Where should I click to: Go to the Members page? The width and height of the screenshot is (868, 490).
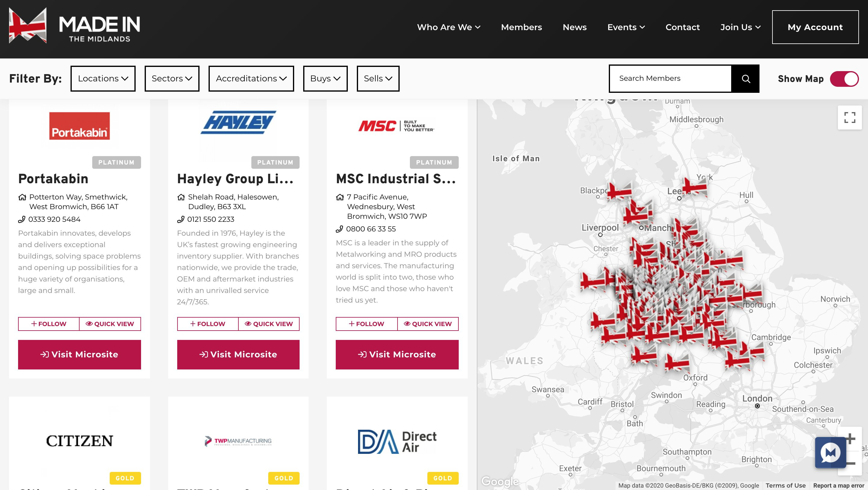(x=521, y=27)
